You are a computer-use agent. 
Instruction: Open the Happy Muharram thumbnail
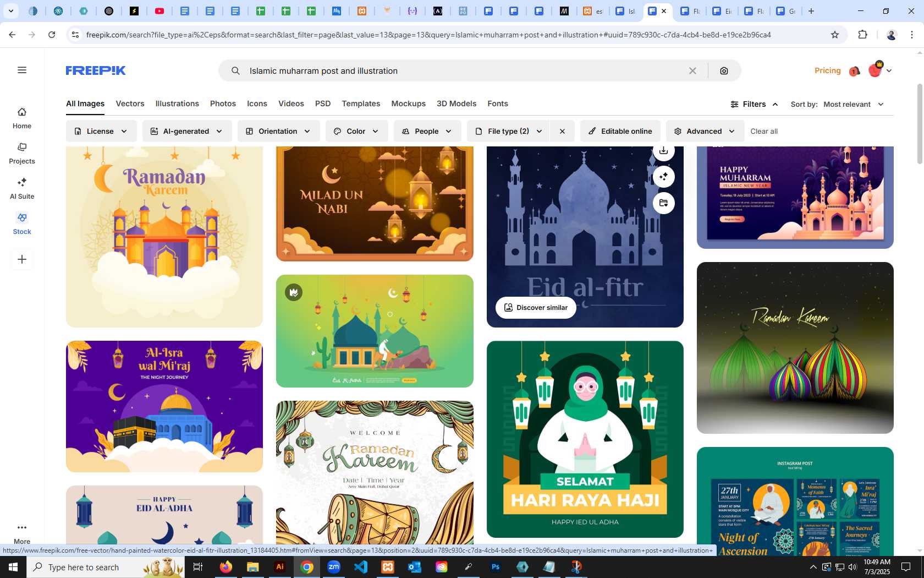click(795, 197)
